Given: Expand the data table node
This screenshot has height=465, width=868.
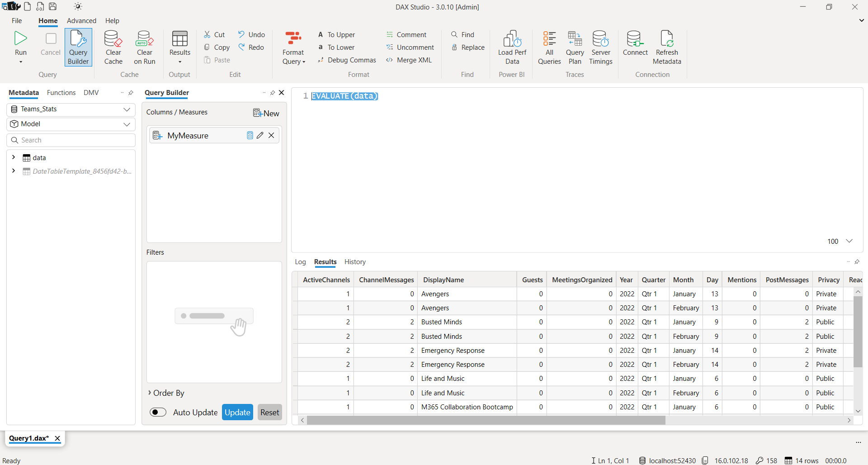Looking at the screenshot, I should tap(14, 157).
